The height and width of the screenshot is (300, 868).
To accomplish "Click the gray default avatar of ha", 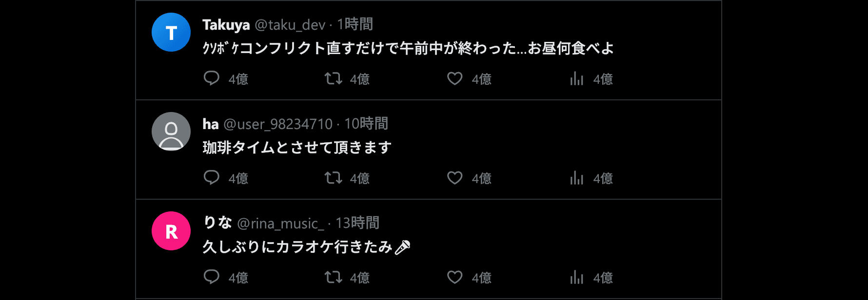I will click(171, 131).
